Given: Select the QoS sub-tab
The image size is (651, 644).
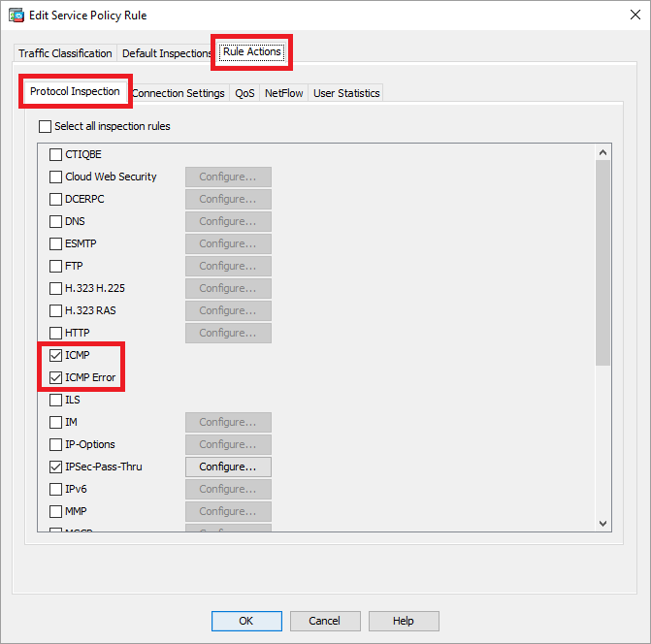Looking at the screenshot, I should 244,93.
